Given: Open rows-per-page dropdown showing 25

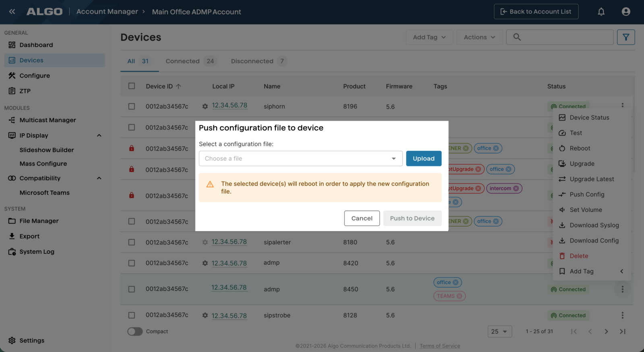Looking at the screenshot, I should pyautogui.click(x=500, y=331).
